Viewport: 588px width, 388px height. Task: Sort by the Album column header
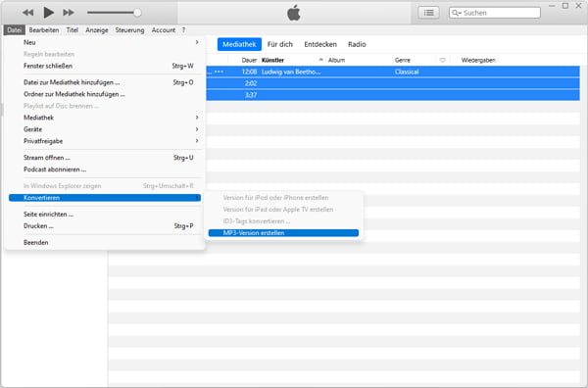pos(336,60)
